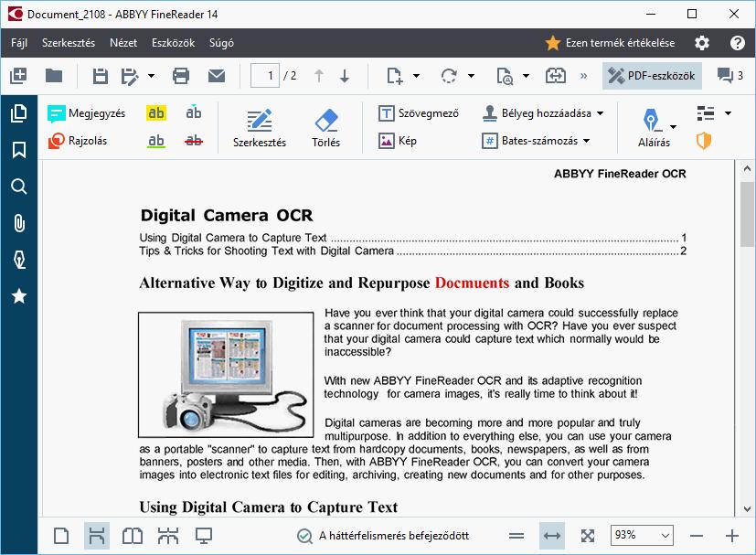Open the Search panel in sidebar

19,187
